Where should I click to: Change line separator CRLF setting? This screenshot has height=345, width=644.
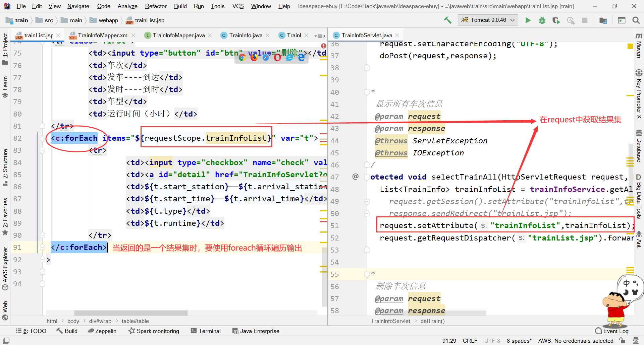(x=470, y=341)
